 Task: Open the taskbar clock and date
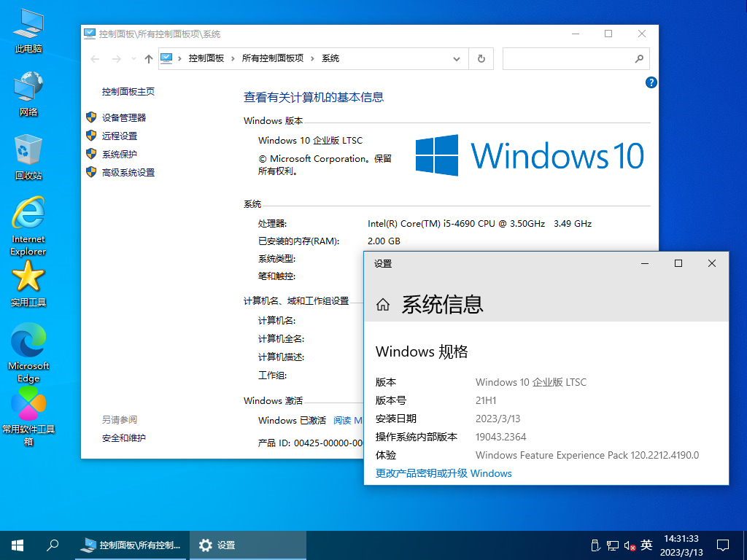point(681,545)
